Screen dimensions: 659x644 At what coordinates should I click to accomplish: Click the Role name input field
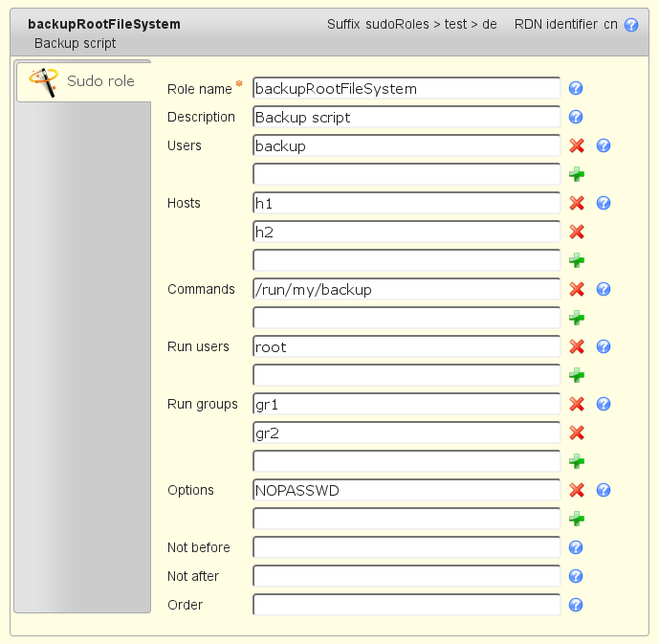click(406, 88)
